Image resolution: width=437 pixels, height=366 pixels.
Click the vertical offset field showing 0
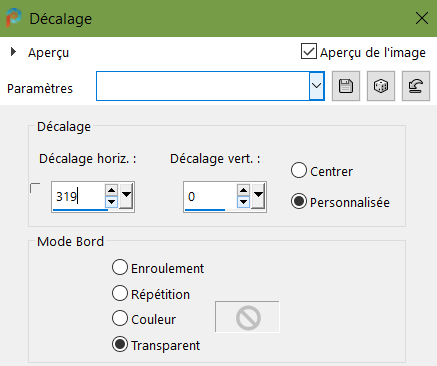[211, 196]
